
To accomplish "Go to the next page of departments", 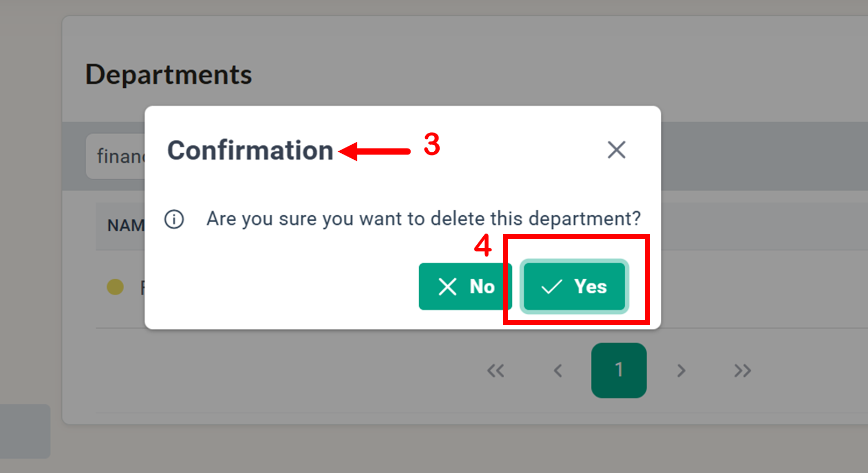I will [x=681, y=371].
